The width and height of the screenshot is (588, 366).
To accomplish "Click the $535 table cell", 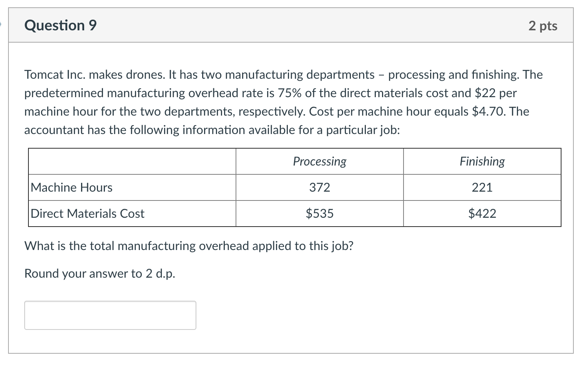I will click(x=319, y=214).
